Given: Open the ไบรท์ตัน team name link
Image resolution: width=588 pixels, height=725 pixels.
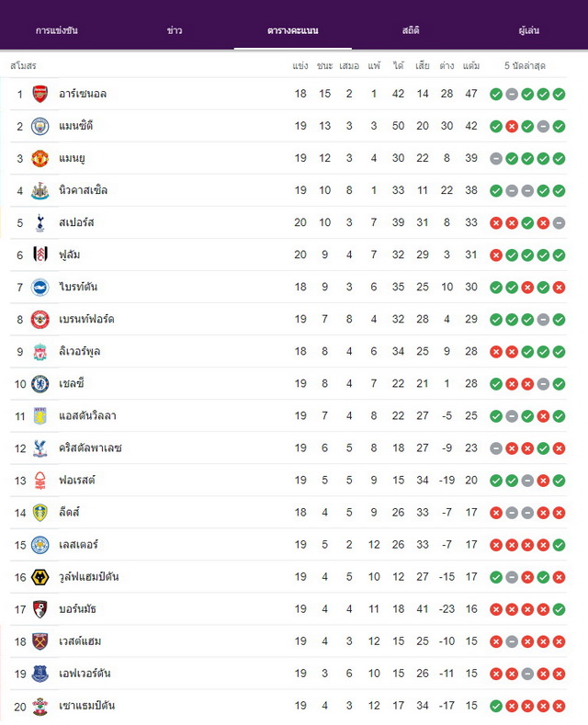Looking at the screenshot, I should point(78,287).
